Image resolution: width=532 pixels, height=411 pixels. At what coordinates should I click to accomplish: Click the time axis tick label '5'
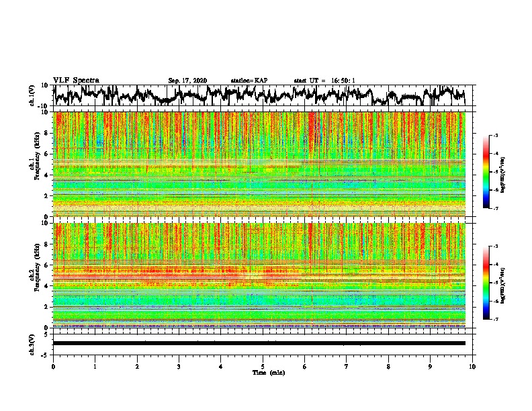(263, 367)
